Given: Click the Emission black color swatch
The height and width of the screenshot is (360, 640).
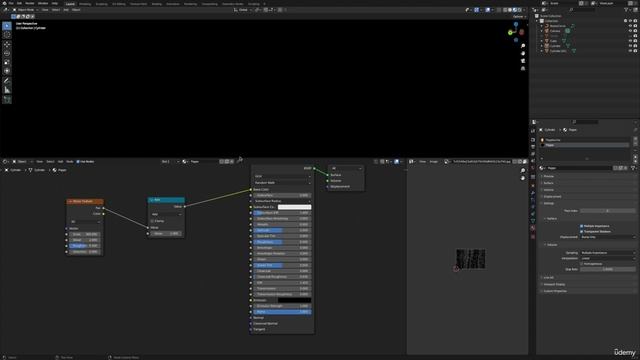Looking at the screenshot, I should click(294, 300).
